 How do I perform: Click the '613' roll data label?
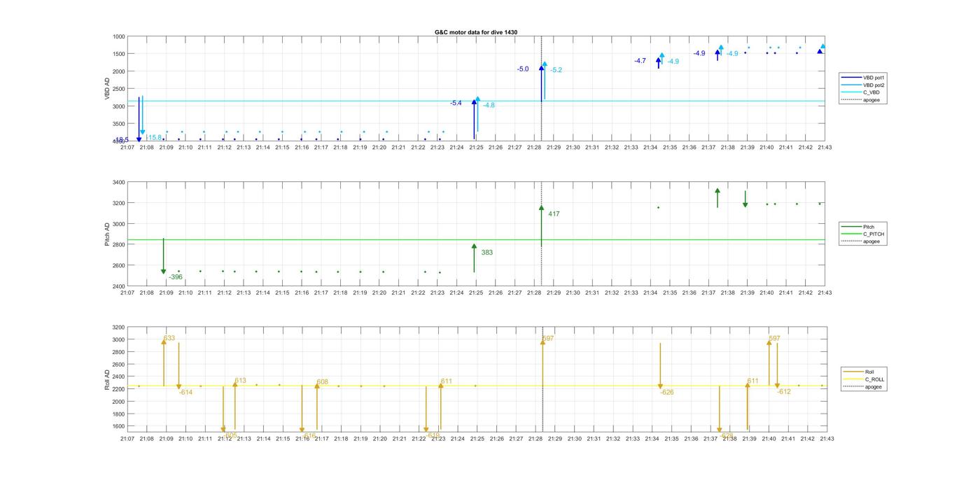240,381
